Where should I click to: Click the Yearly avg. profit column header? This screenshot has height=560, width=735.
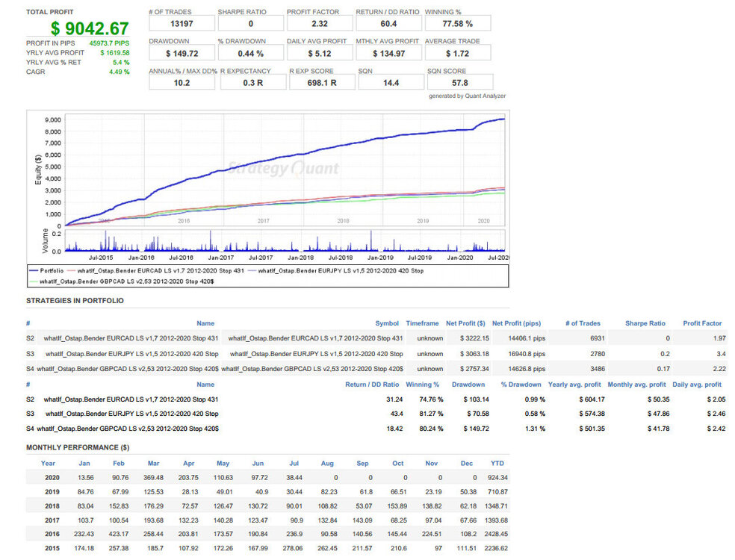574,385
